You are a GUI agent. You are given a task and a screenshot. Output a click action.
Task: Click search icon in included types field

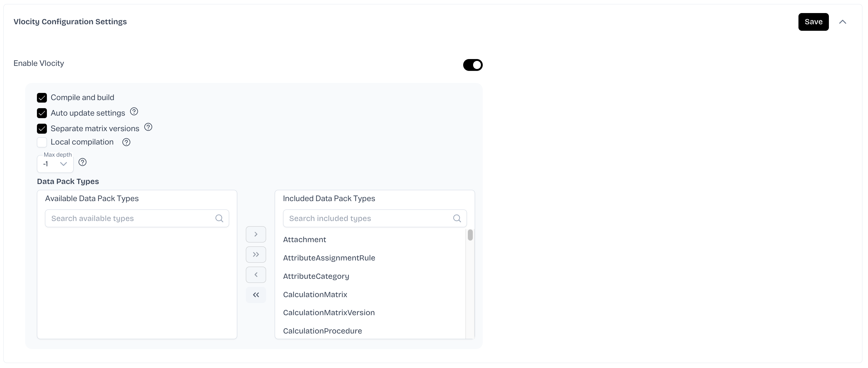pos(457,218)
